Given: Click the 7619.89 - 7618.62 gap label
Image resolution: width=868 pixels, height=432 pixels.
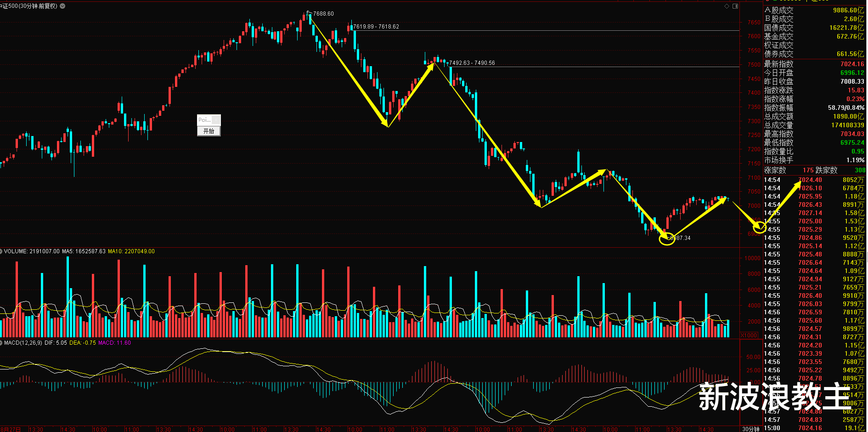Looking at the screenshot, I should coord(376,27).
